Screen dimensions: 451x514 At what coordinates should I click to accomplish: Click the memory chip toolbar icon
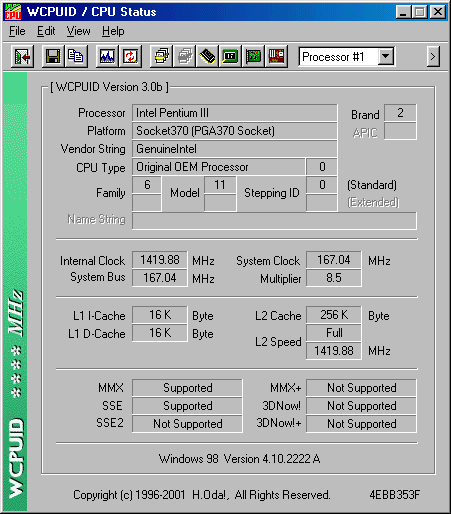[x=207, y=56]
